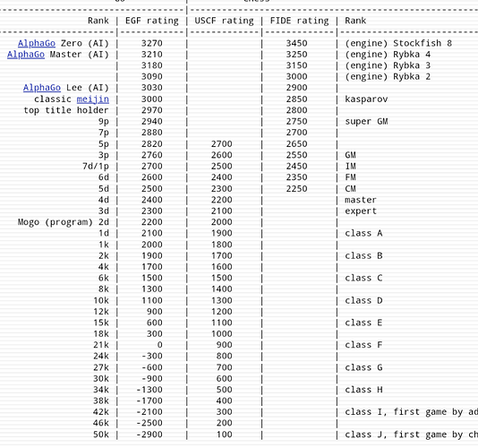Click the 'class E' text
The height and width of the screenshot is (448, 478).
(363, 323)
